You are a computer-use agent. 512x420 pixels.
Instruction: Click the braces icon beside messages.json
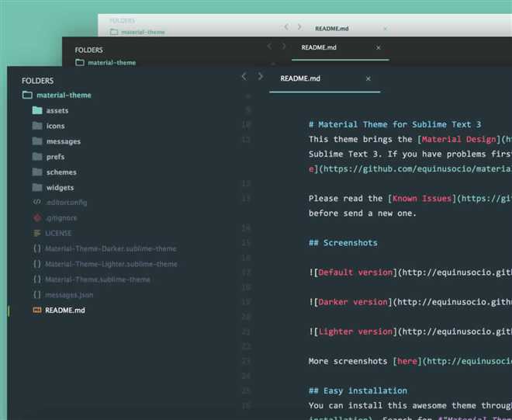tap(37, 294)
